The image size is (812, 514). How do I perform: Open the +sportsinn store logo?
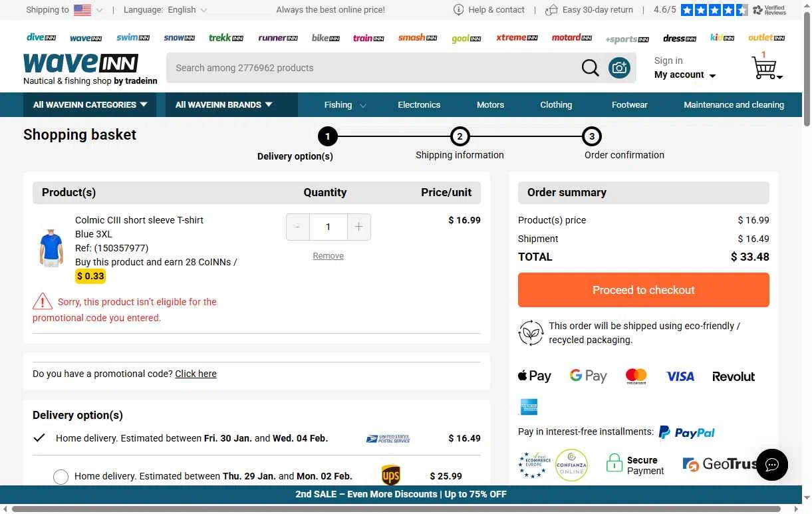pyautogui.click(x=627, y=39)
